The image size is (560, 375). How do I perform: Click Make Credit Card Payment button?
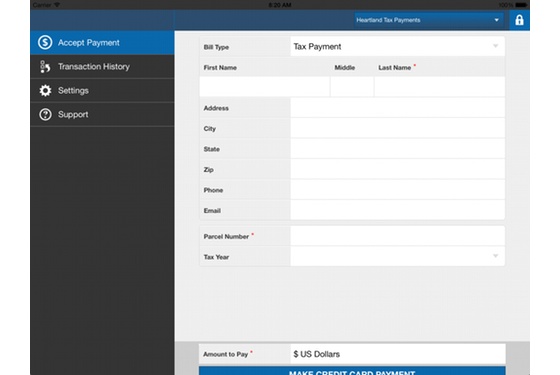pyautogui.click(x=352, y=371)
